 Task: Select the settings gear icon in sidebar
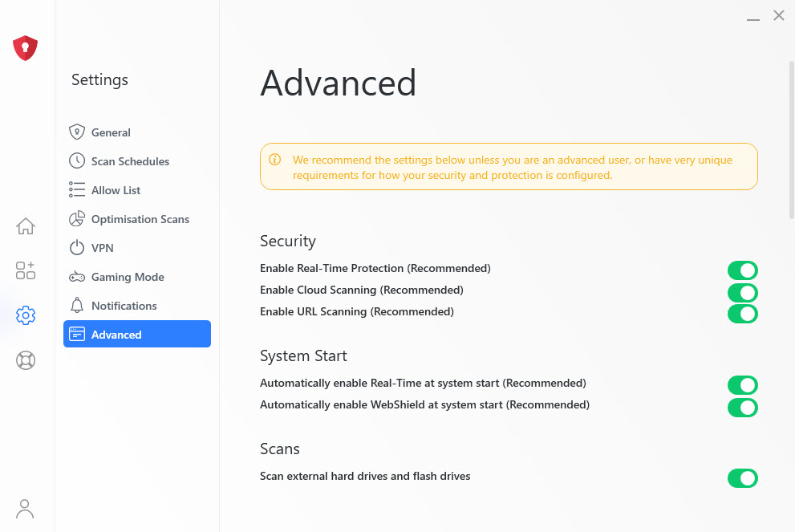(x=26, y=315)
